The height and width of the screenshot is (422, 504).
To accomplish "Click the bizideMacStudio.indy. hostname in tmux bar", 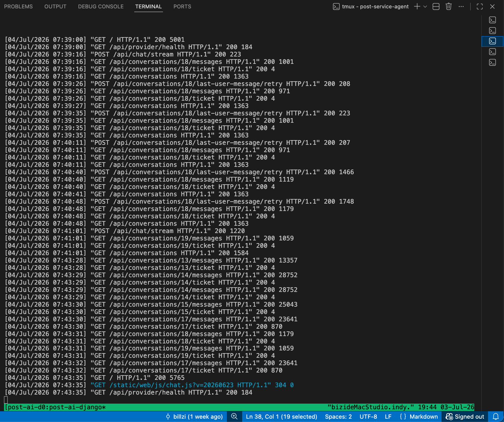I will (371, 407).
